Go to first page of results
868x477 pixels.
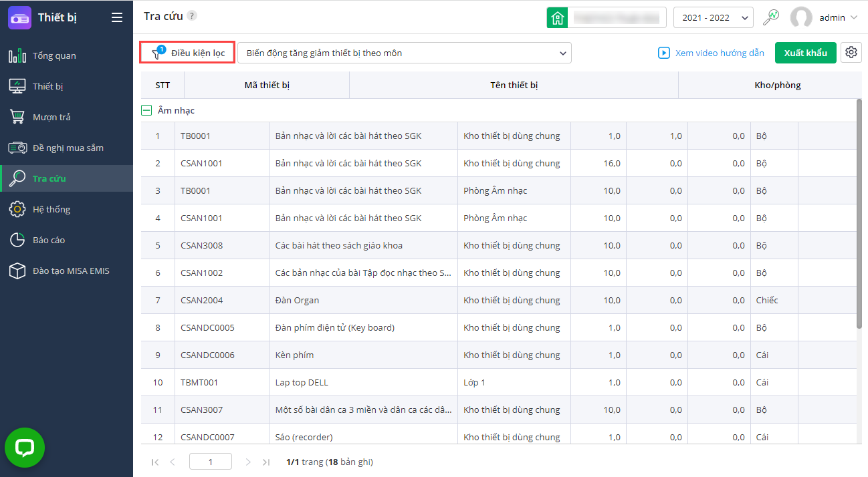tap(155, 462)
